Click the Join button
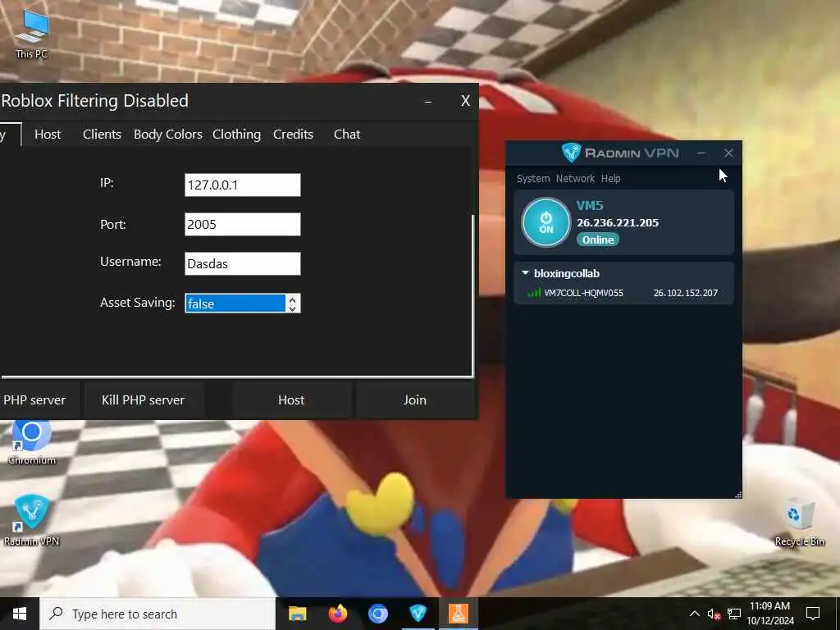The height and width of the screenshot is (630, 840). pos(414,400)
